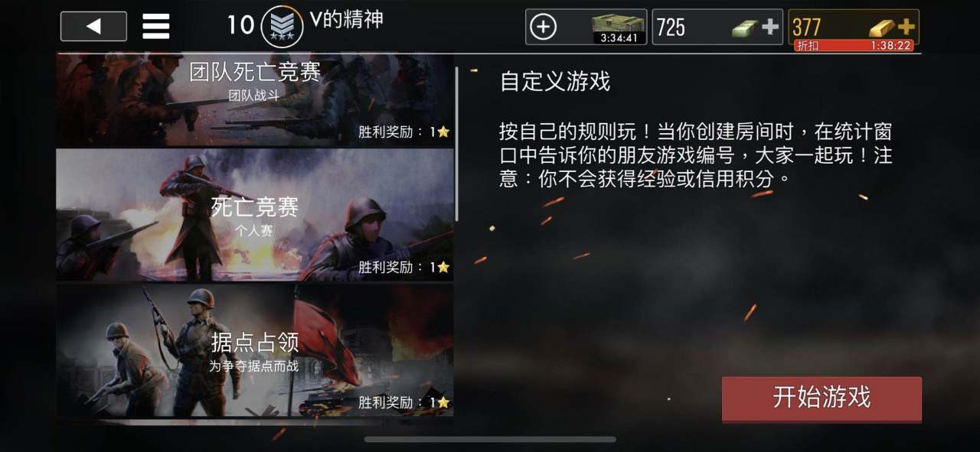
Task: Open the supply crate with timer
Action: pyautogui.click(x=619, y=28)
